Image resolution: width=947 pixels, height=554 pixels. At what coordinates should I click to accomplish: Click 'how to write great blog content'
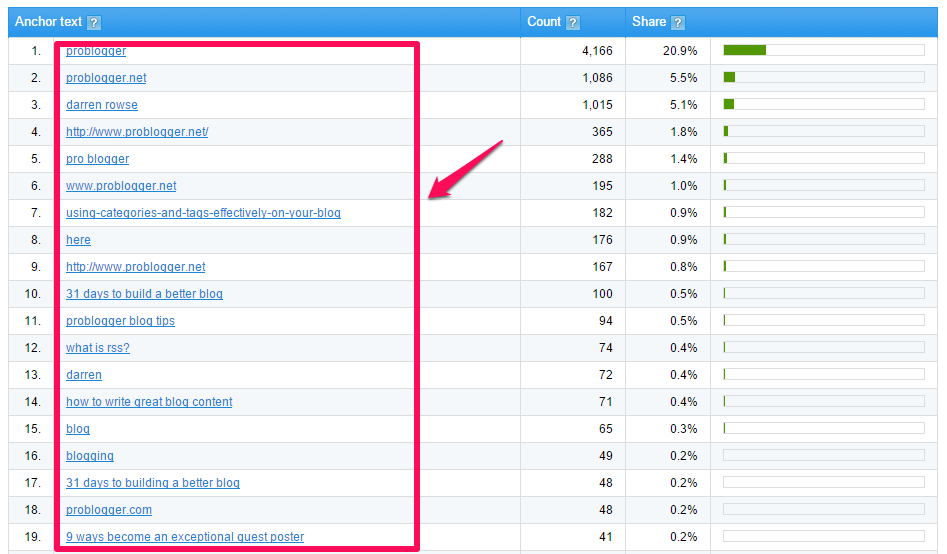point(149,402)
